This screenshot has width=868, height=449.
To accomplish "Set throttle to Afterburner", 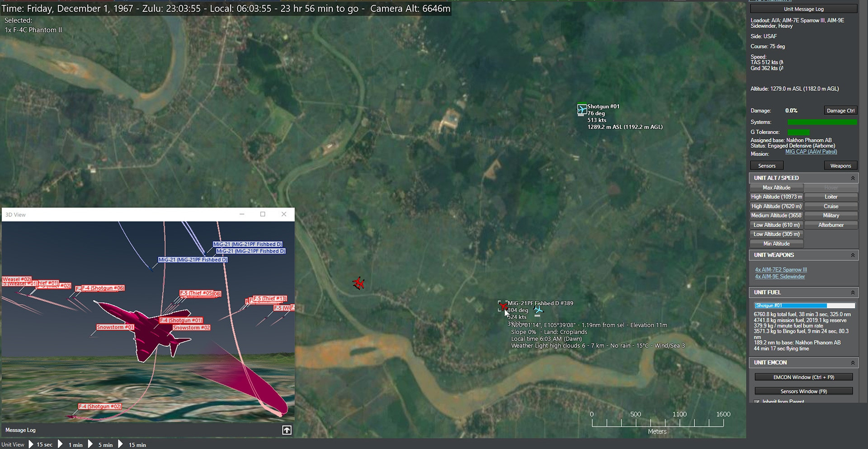I will pyautogui.click(x=830, y=225).
